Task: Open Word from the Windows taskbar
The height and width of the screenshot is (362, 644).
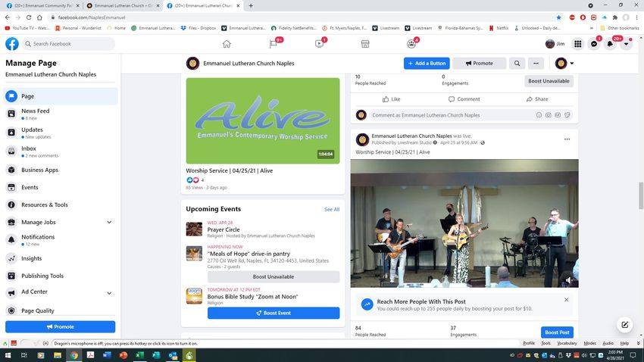Action: [107, 355]
